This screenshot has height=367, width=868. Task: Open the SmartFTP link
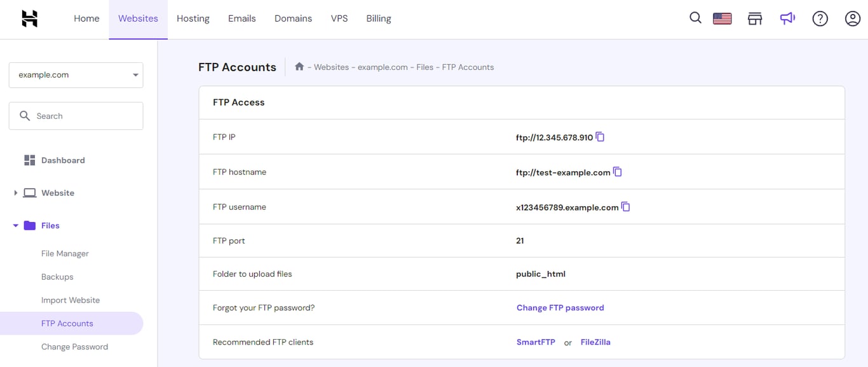pos(536,342)
